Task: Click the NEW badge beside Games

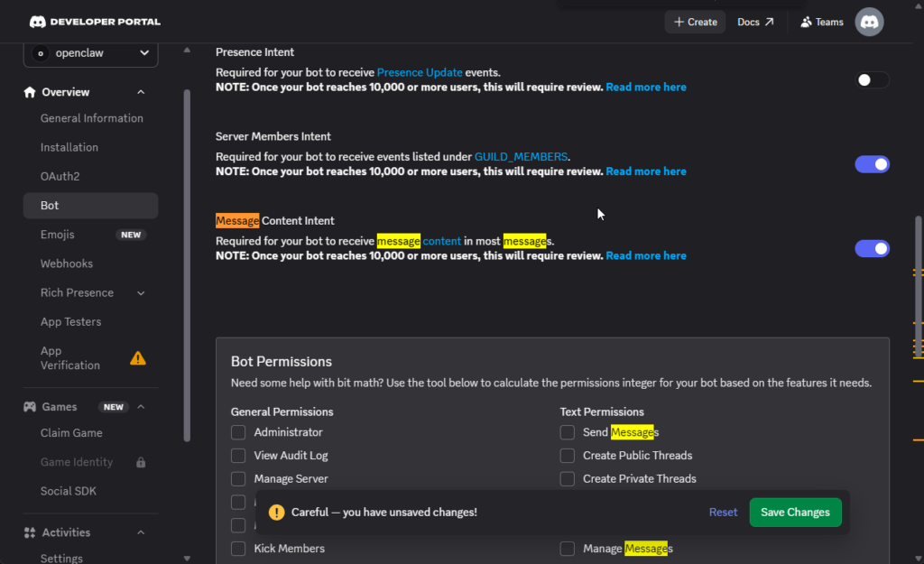Action: click(113, 407)
